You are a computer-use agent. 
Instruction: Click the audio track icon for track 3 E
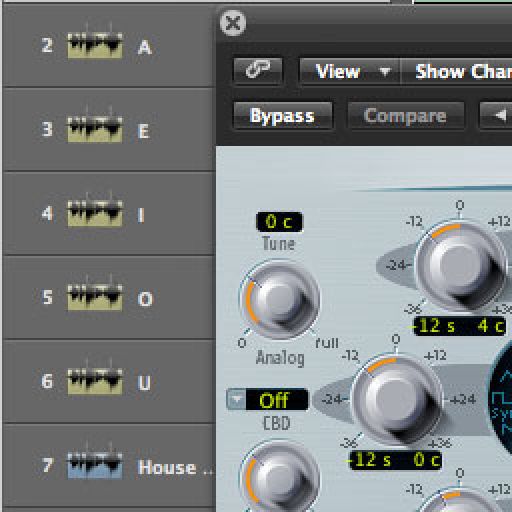pyautogui.click(x=95, y=129)
